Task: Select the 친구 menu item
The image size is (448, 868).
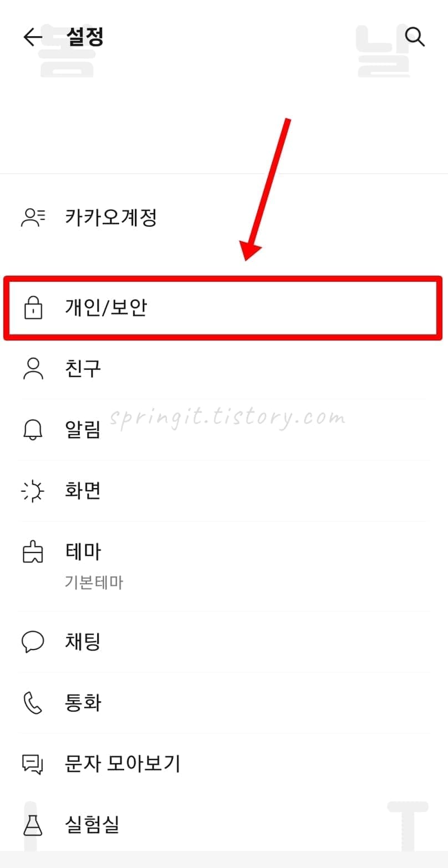Action: click(x=224, y=368)
